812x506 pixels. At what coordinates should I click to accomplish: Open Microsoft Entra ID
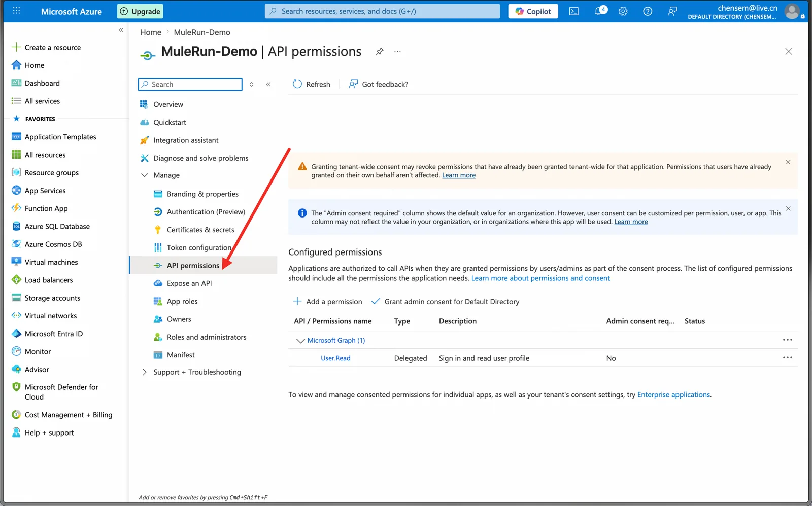47,334
